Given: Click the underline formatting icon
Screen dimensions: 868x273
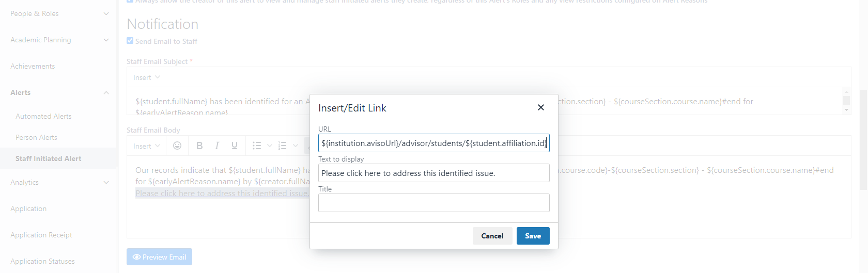Looking at the screenshot, I should [235, 146].
